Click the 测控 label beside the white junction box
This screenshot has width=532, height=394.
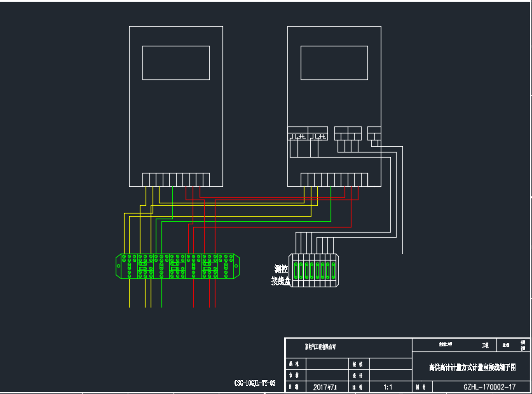coord(282,269)
